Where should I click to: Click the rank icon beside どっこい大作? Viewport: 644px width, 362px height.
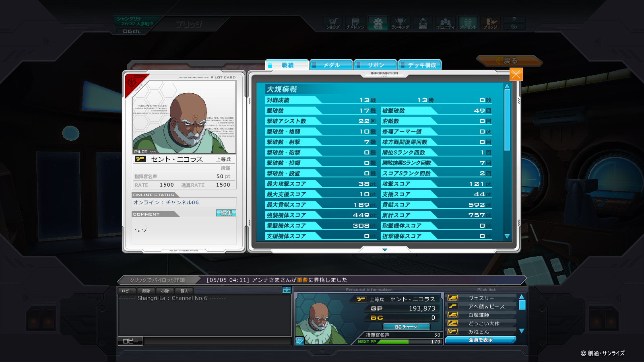[x=453, y=323]
